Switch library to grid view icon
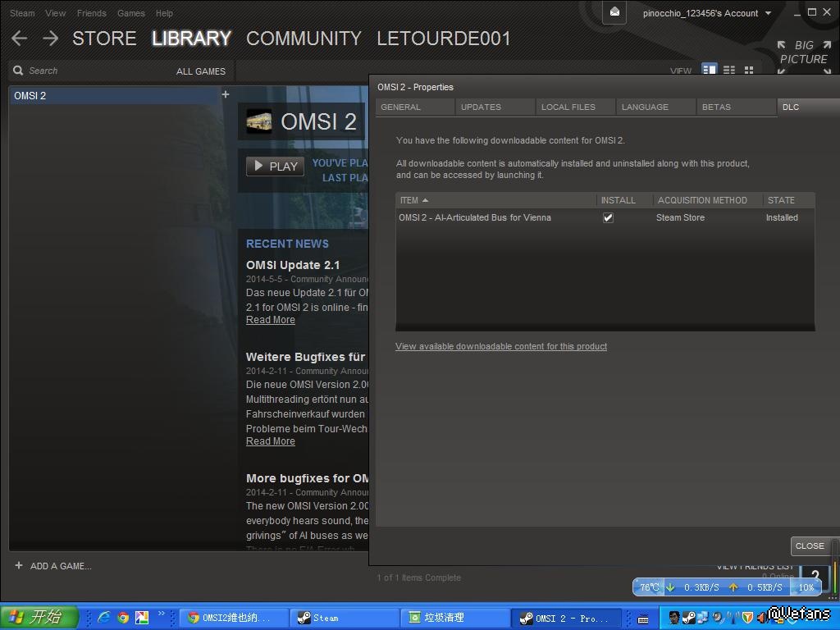This screenshot has height=630, width=840. (749, 71)
